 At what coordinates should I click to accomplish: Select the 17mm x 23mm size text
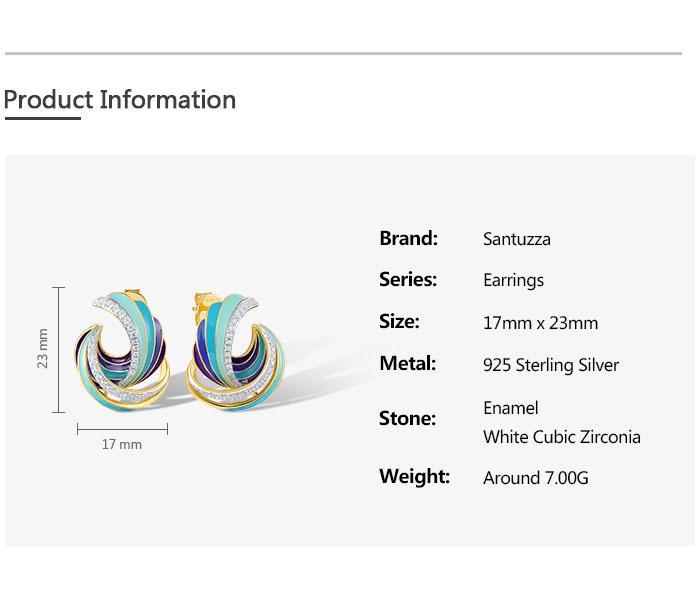[540, 323]
